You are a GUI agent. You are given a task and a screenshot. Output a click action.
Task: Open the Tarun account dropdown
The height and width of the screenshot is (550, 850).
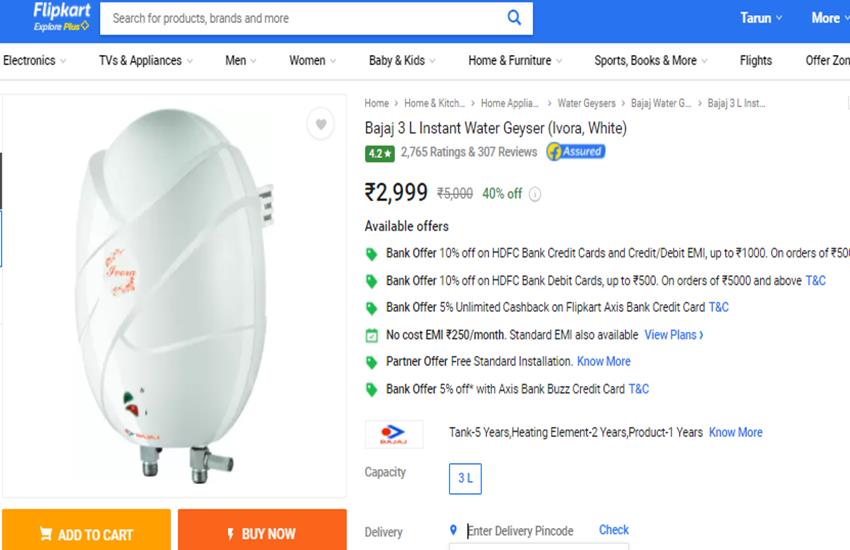(761, 18)
